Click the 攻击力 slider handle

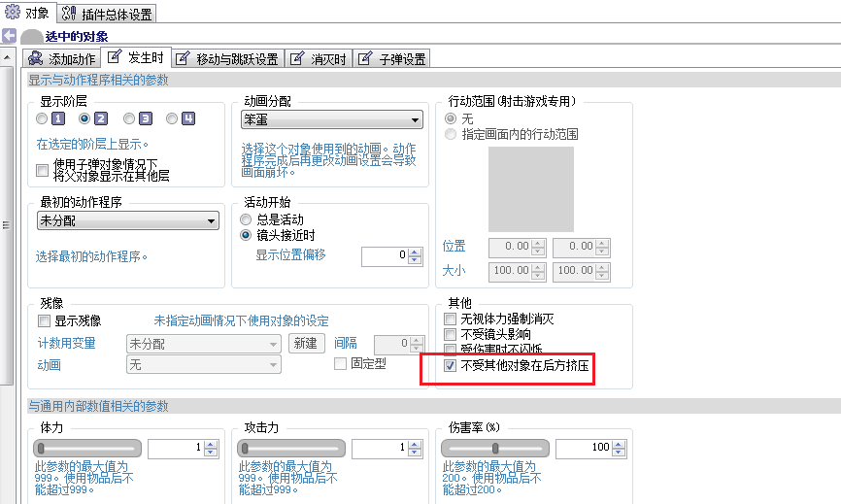pyautogui.click(x=245, y=448)
